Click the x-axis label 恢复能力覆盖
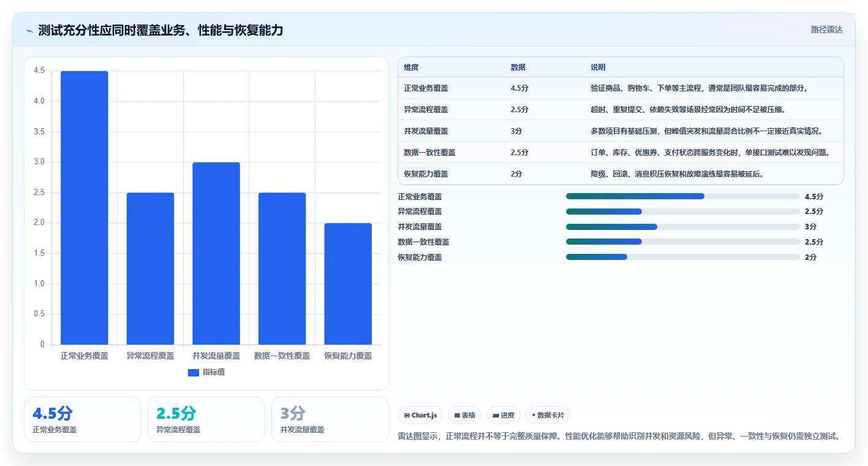Image resolution: width=868 pixels, height=466 pixels. 348,356
